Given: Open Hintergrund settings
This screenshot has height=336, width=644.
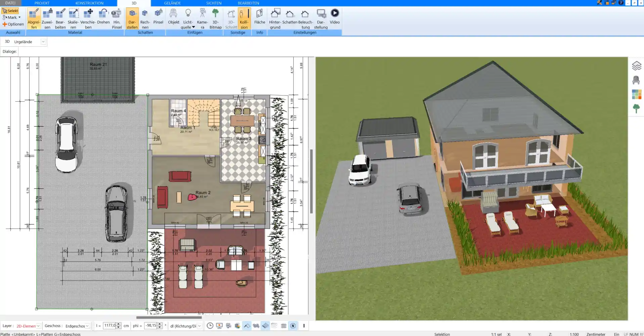Looking at the screenshot, I should [x=275, y=19].
